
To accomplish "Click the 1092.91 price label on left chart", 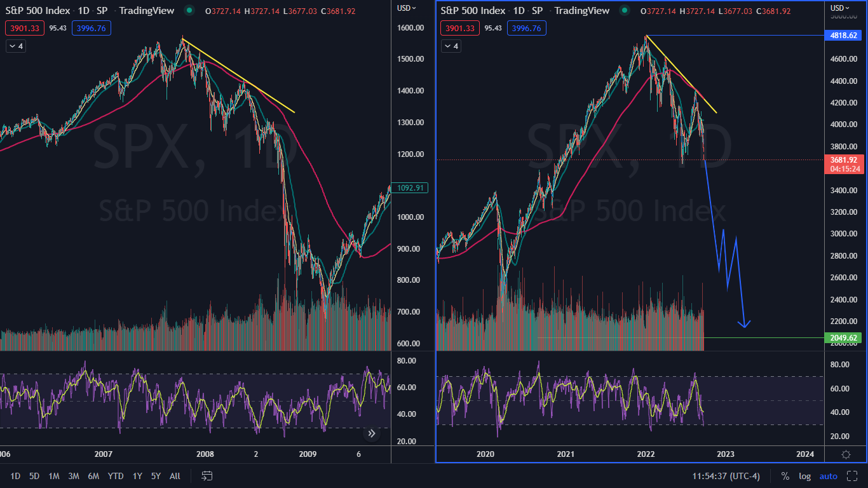I will (409, 187).
